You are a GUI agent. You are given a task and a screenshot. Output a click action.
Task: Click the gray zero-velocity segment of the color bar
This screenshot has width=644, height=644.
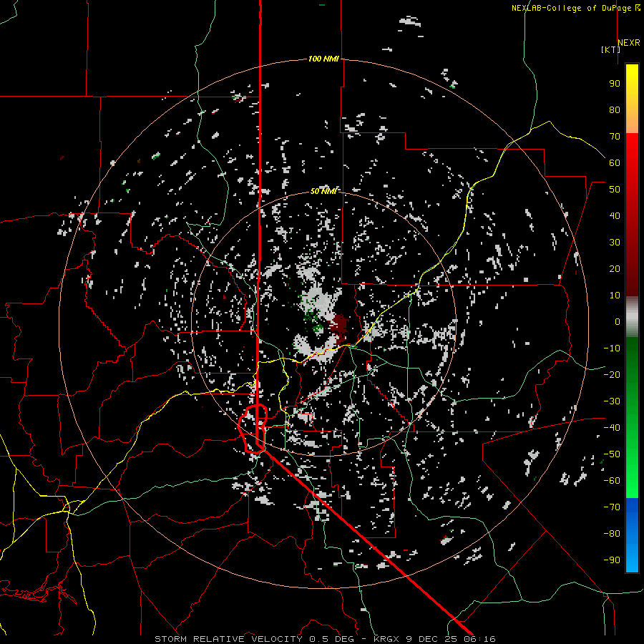pyautogui.click(x=632, y=317)
